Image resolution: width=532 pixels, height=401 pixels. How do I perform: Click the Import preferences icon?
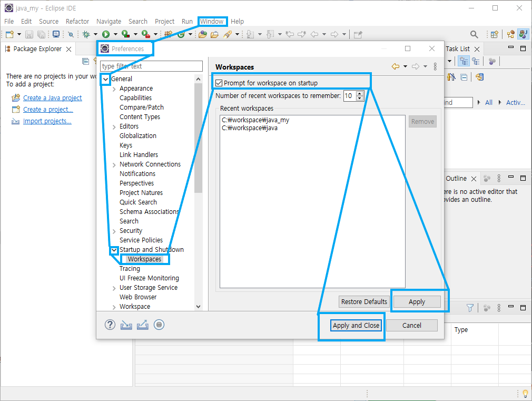tap(126, 325)
